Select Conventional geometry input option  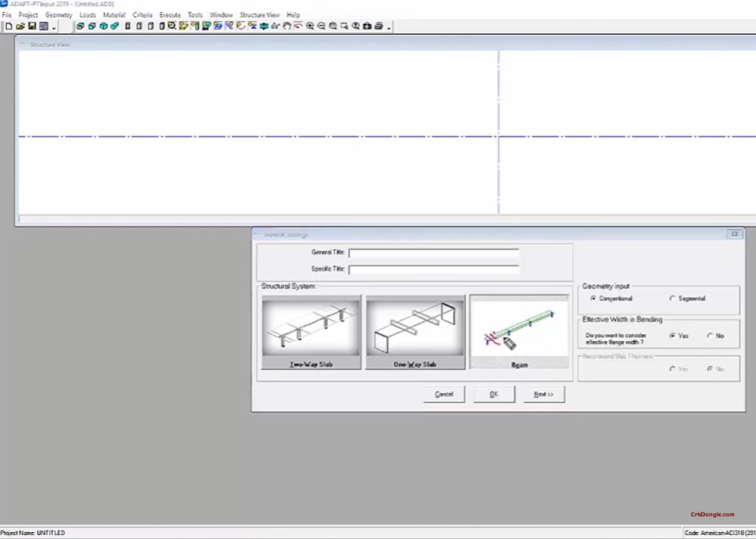(593, 299)
